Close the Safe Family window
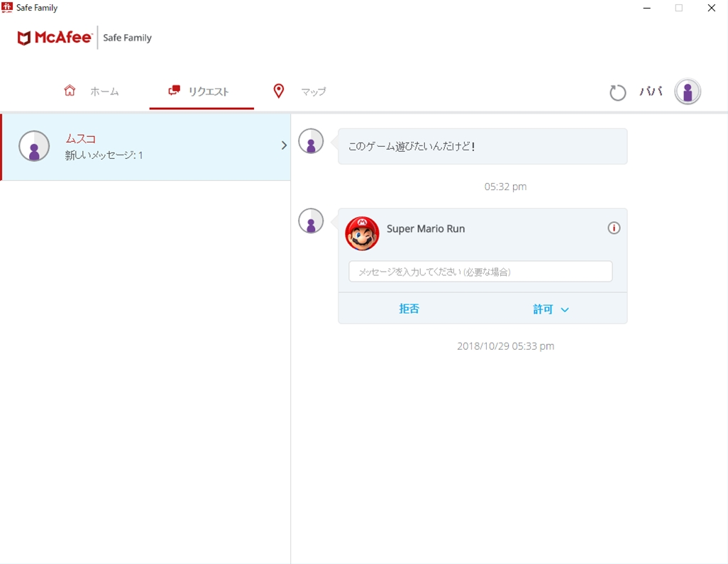Screen dimensions: 728x564 pos(711,8)
